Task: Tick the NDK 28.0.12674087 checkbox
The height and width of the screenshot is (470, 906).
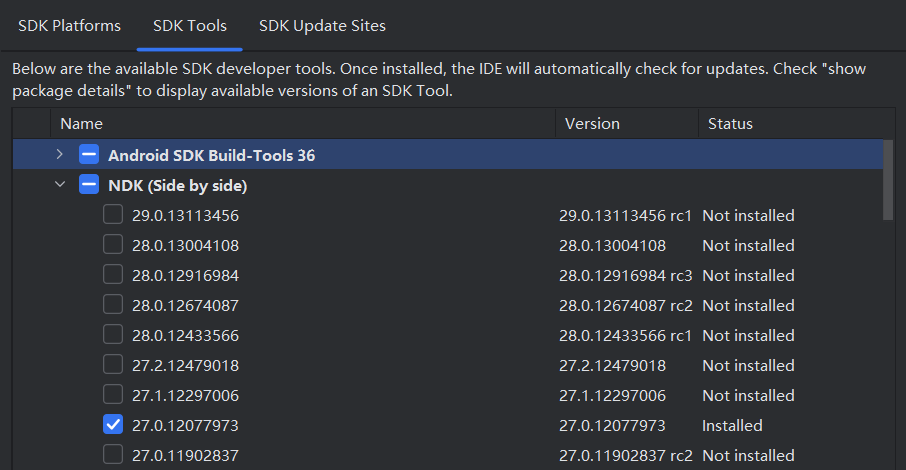Action: 113,305
